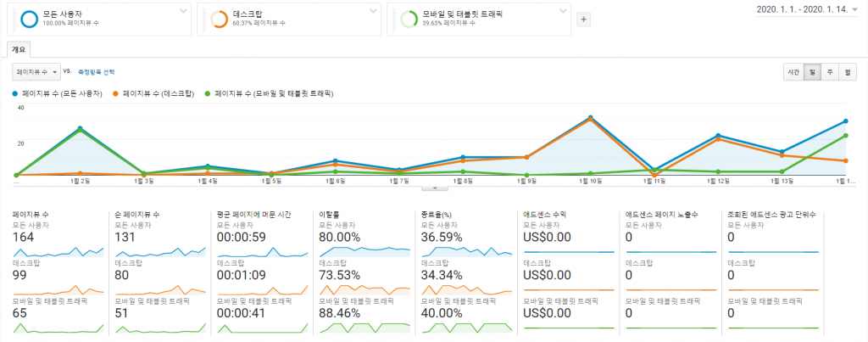Set chart granularity to 주 (week)

830,72
